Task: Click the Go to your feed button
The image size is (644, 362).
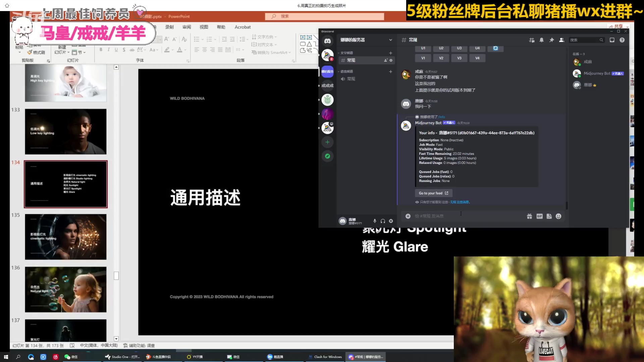Action: tap(433, 193)
